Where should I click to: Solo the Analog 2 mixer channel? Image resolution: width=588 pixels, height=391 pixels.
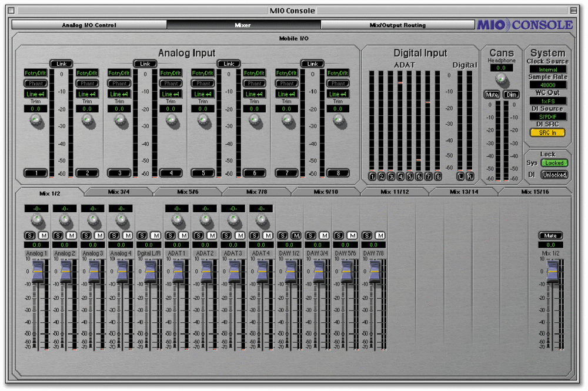click(x=58, y=235)
